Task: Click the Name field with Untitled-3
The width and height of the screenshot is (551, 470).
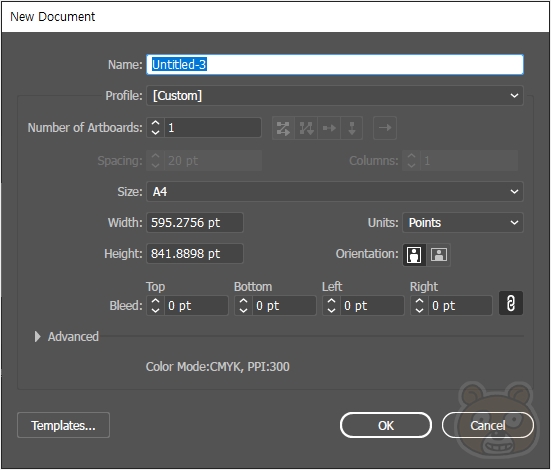Action: pyautogui.click(x=335, y=65)
